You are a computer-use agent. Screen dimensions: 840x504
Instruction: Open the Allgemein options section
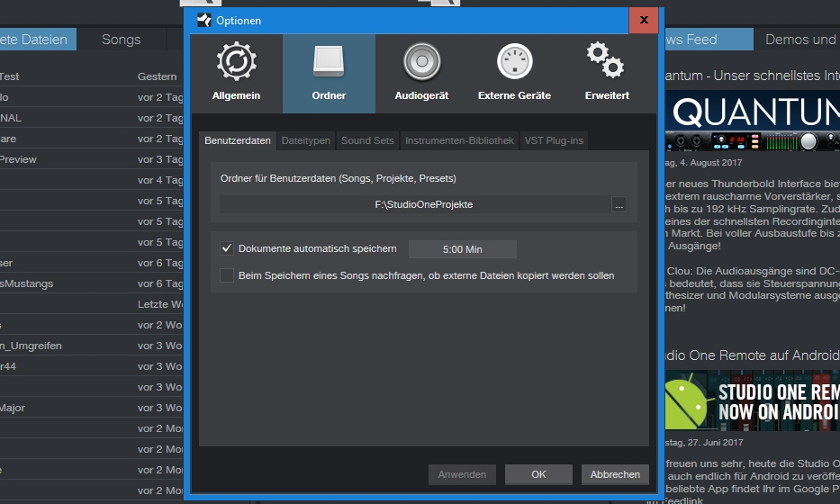pyautogui.click(x=236, y=74)
